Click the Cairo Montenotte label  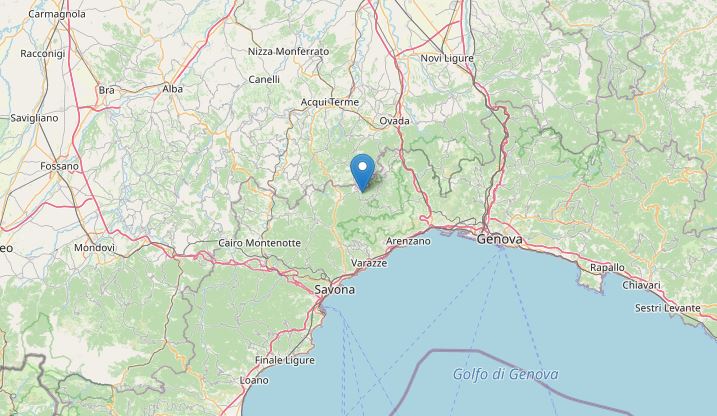coord(259,243)
